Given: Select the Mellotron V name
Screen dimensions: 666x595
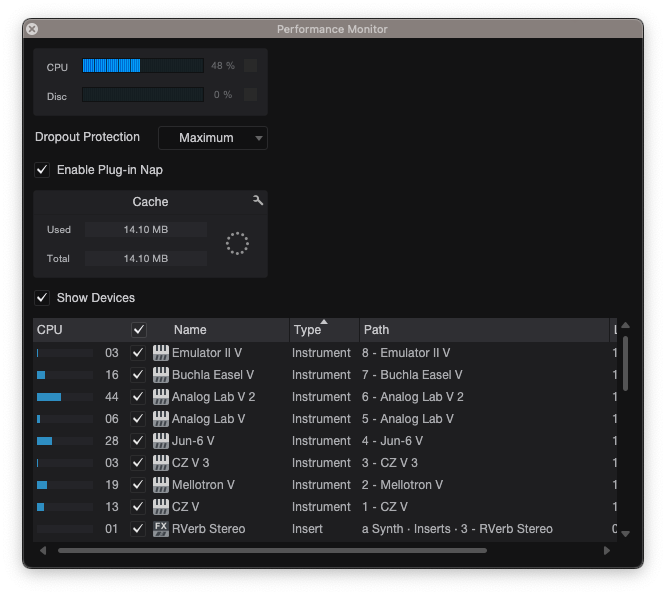Looking at the screenshot, I should pos(203,485).
